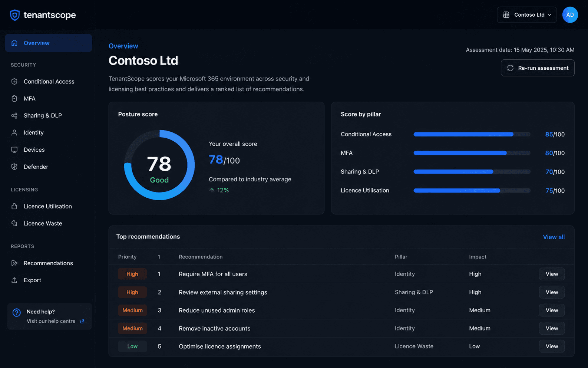This screenshot has height=368, width=588.
Task: Click "Remove inactive accounts" text
Action: [x=214, y=328]
